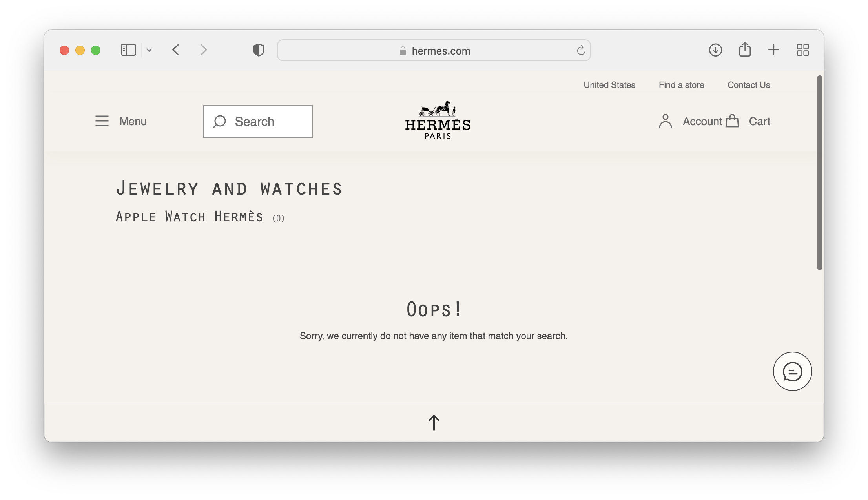Image resolution: width=868 pixels, height=500 pixels.
Task: Open the Find a store link
Action: point(681,85)
